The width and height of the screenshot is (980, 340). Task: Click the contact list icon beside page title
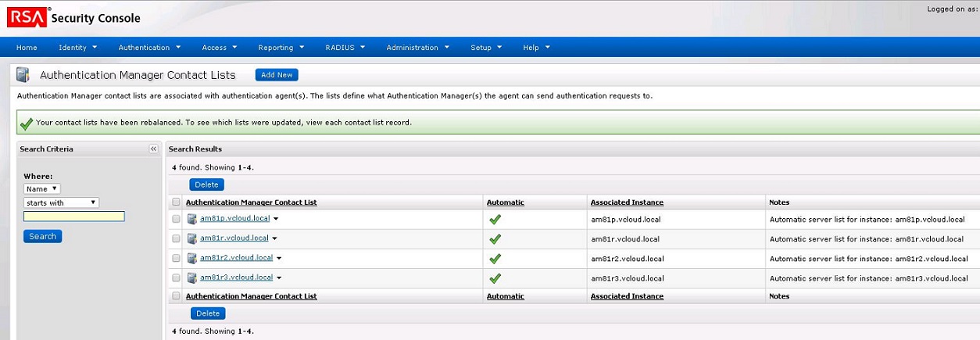point(23,75)
